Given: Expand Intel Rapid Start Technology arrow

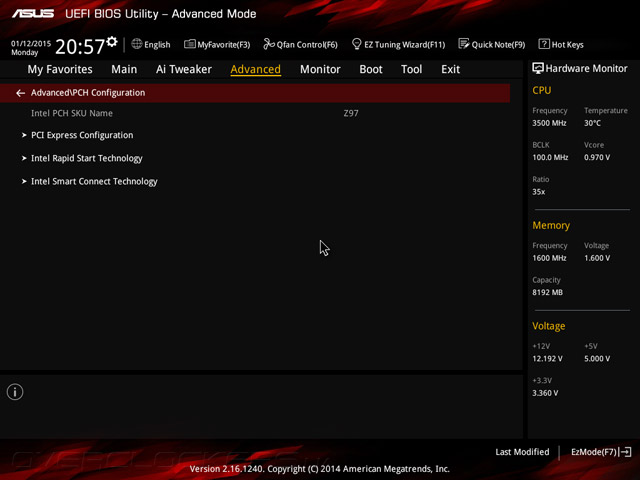Looking at the screenshot, I should point(24,158).
